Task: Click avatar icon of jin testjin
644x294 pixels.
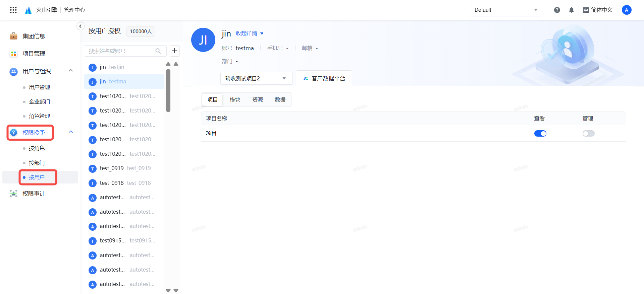Action: click(93, 68)
